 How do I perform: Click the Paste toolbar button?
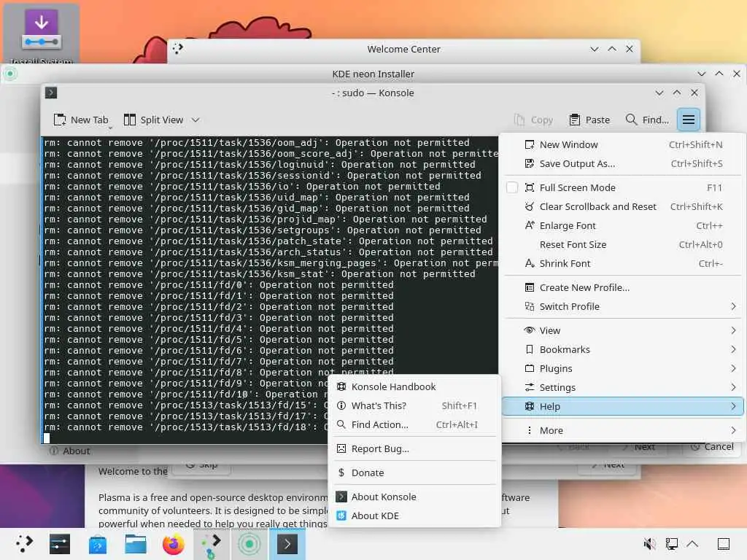click(x=589, y=120)
